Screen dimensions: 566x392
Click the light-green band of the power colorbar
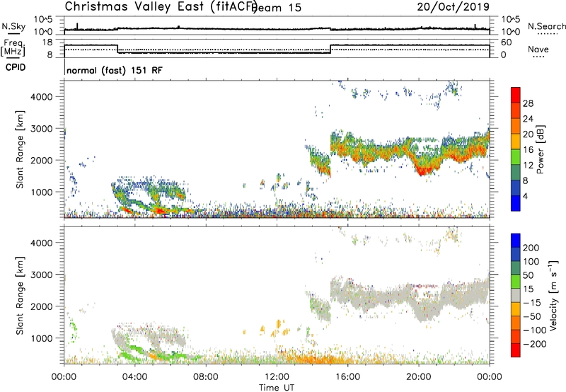516,157
